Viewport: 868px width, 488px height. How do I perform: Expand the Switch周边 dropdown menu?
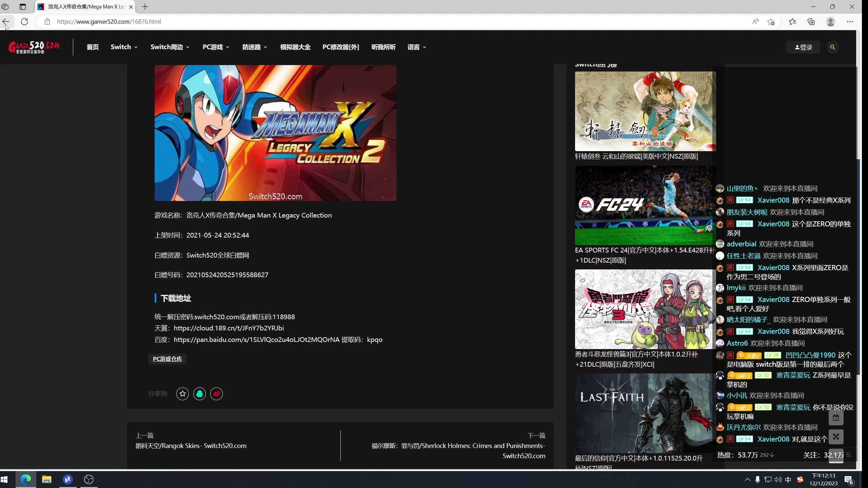(170, 47)
